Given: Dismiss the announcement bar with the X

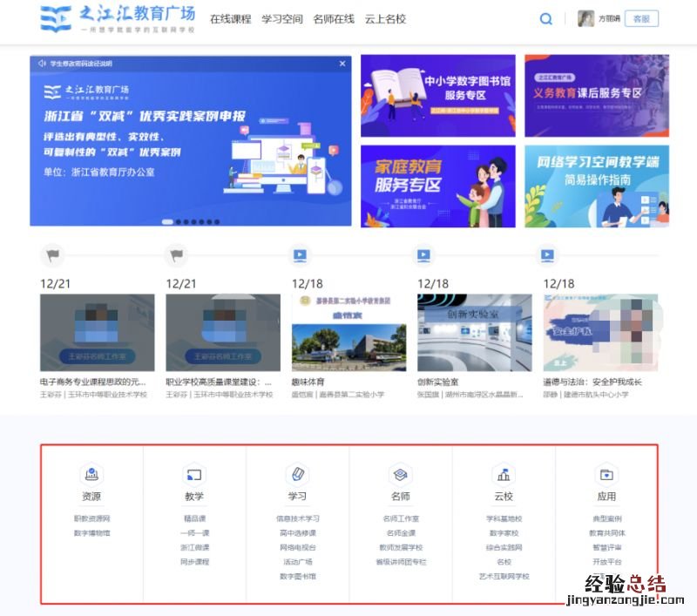Looking at the screenshot, I should tap(342, 64).
